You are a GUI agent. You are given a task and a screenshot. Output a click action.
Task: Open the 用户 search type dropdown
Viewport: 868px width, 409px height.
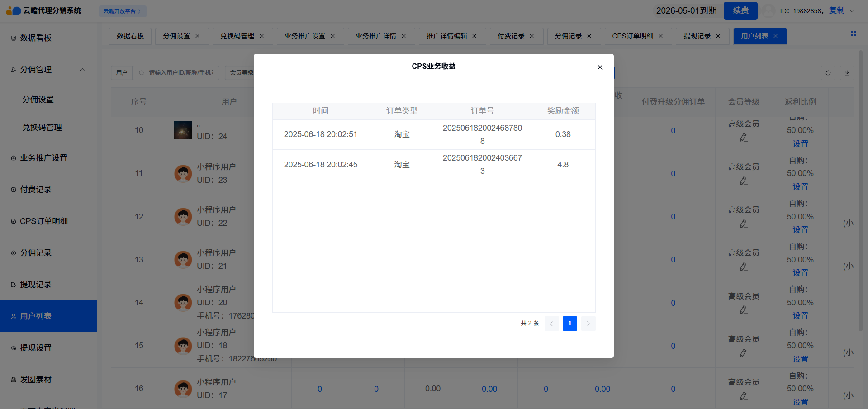[x=122, y=73]
